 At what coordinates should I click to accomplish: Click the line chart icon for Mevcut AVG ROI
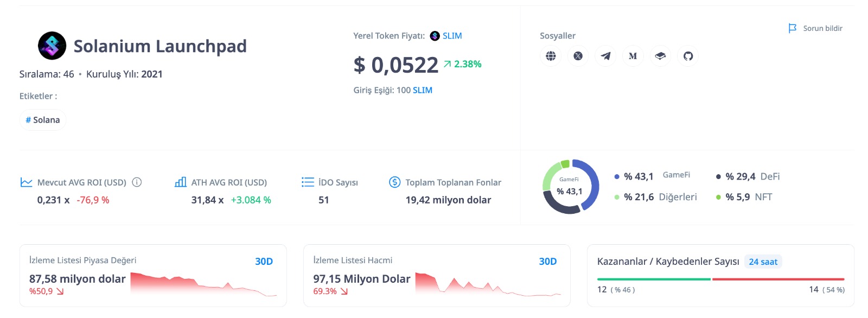(26, 182)
